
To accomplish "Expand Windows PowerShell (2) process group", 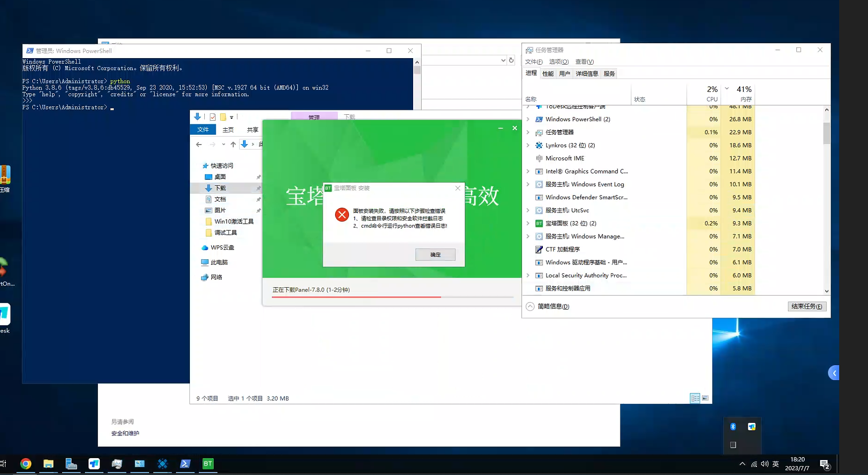I will pos(528,119).
